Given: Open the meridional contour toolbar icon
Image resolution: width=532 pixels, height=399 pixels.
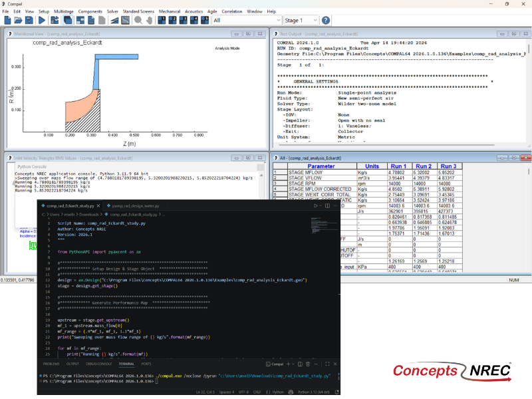Looking at the screenshot, I should click(126, 21).
